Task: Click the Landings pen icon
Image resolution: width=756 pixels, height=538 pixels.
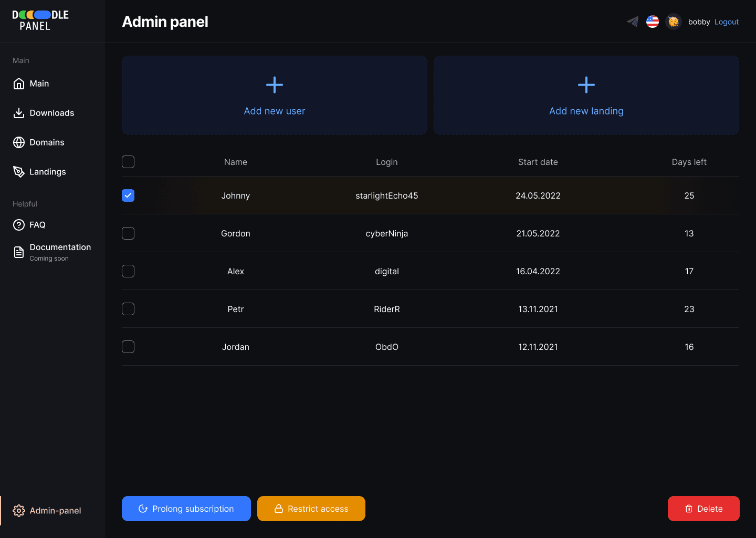Action: click(x=19, y=172)
